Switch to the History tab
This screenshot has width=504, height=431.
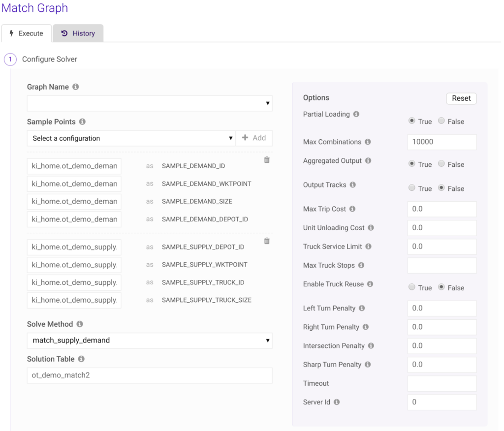point(78,33)
